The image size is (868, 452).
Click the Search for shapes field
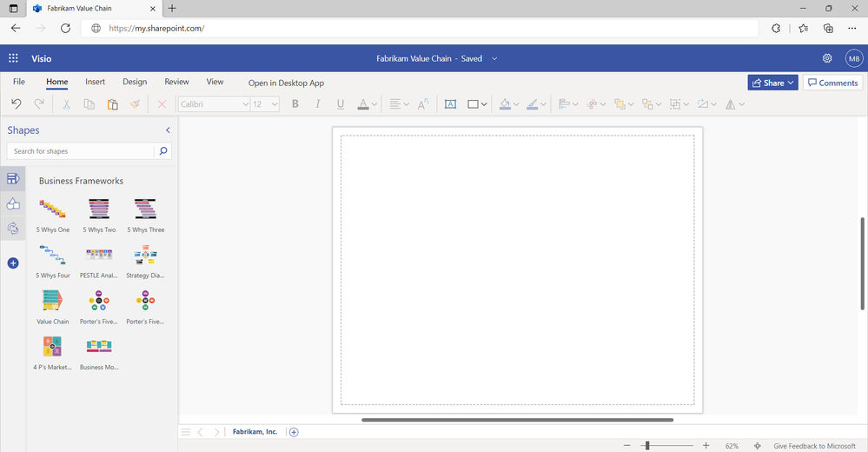(80, 151)
